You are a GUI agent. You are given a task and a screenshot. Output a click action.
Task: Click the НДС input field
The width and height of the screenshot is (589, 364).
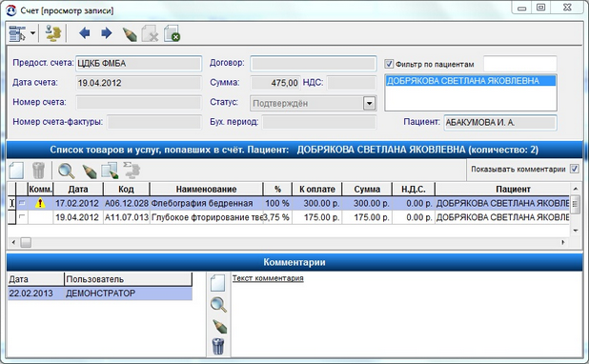(352, 83)
